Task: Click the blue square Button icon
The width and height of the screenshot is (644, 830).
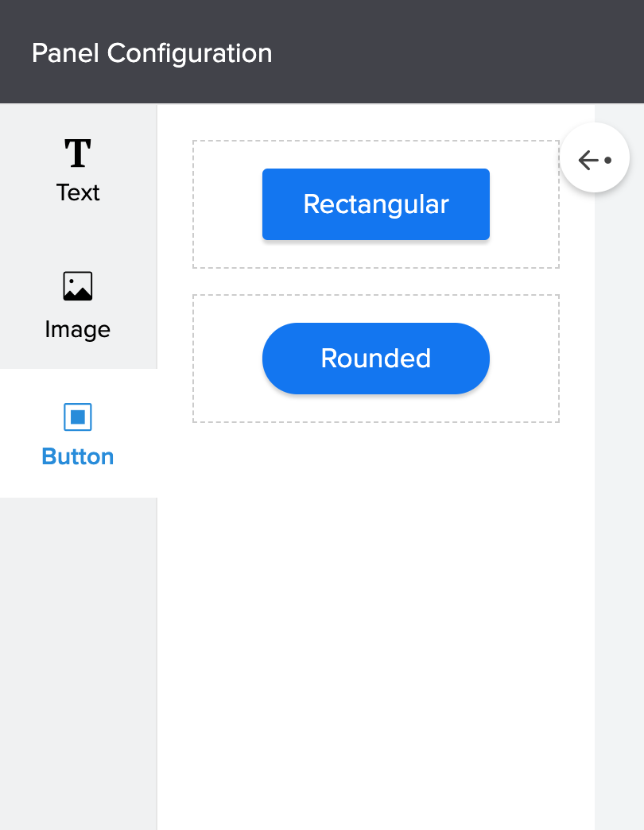Action: coord(78,417)
